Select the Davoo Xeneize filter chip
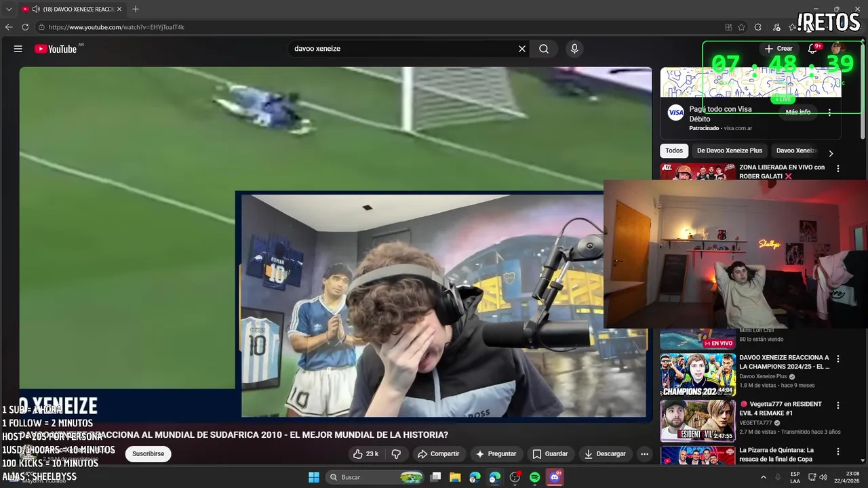Screen dimensions: 868x488 796,150
